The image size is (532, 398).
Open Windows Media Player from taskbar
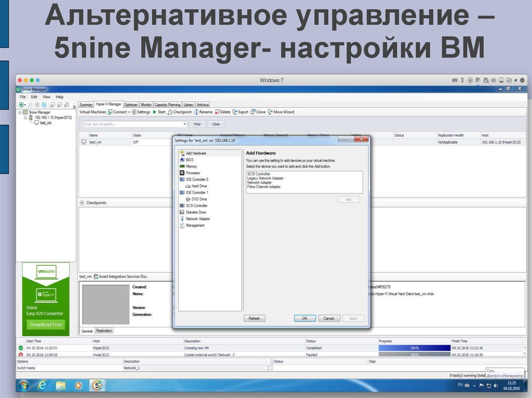click(78, 386)
